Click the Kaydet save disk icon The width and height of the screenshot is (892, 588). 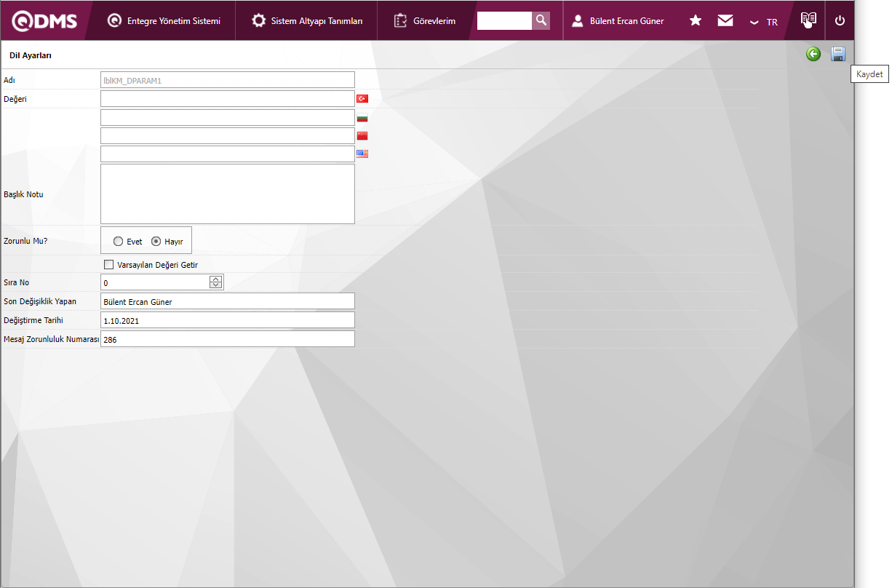[x=838, y=54]
